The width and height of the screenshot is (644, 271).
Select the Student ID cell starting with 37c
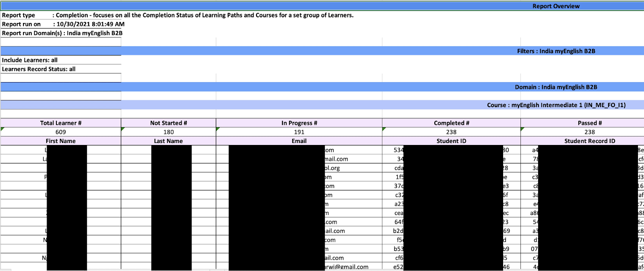click(451, 186)
